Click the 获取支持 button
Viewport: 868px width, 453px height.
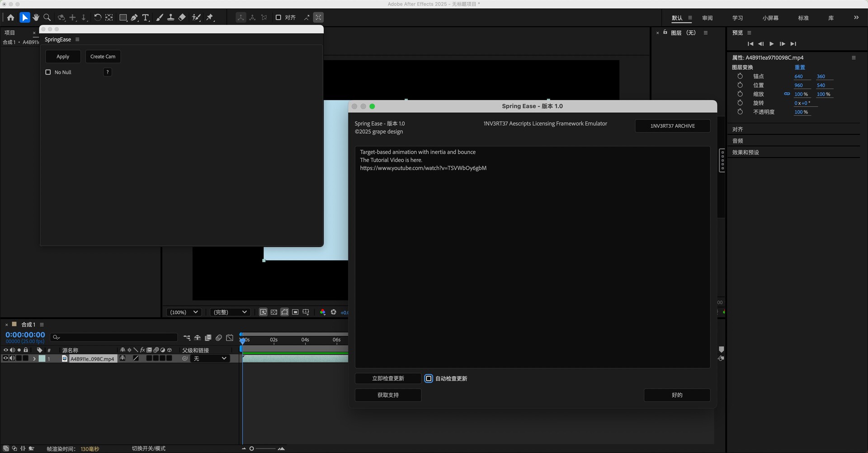pyautogui.click(x=388, y=395)
